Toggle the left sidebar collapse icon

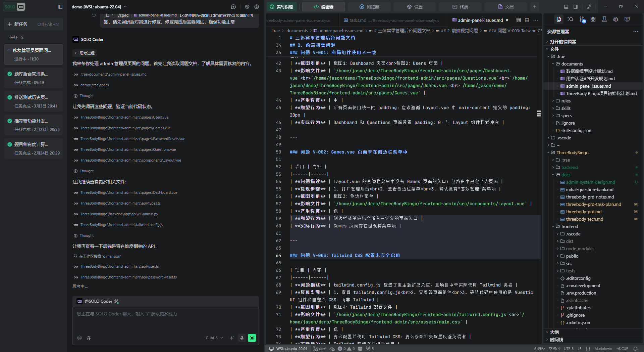(60, 7)
